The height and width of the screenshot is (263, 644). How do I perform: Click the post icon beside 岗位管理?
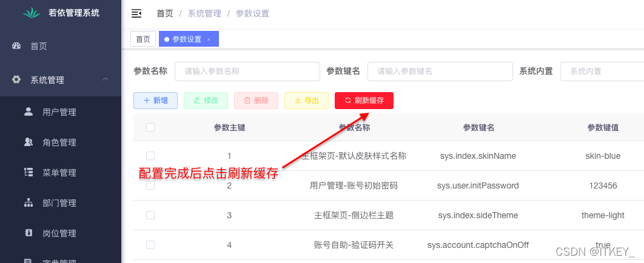point(29,233)
